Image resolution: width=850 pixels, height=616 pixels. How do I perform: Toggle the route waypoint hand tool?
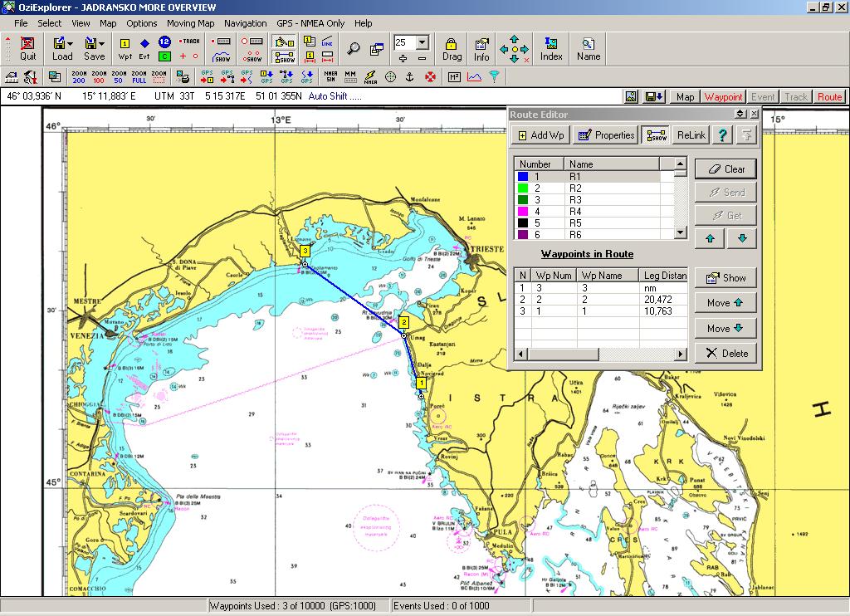(284, 42)
